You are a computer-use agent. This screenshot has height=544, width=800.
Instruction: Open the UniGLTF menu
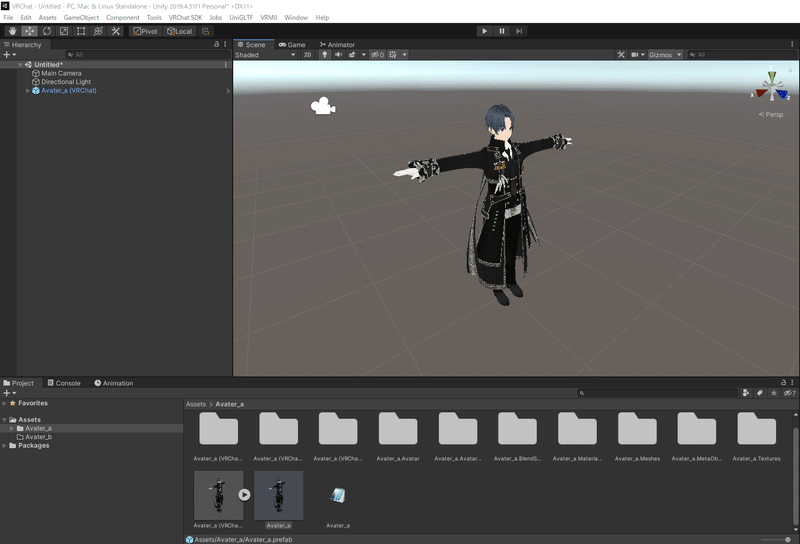point(241,17)
